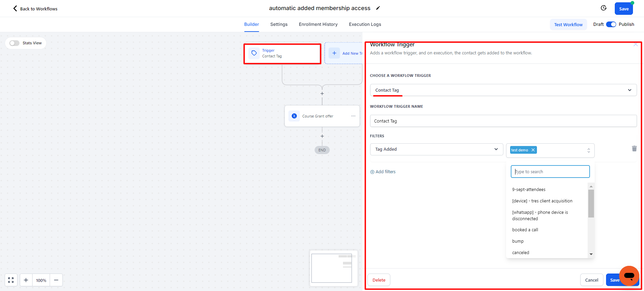Screen dimensions: 644x291
Task: Open the orange chat support widget
Action: pyautogui.click(x=629, y=276)
